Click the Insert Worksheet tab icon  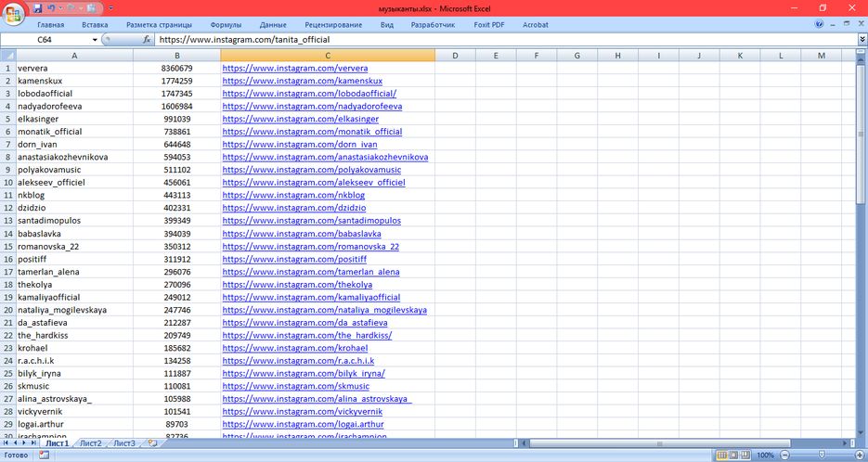[x=153, y=443]
